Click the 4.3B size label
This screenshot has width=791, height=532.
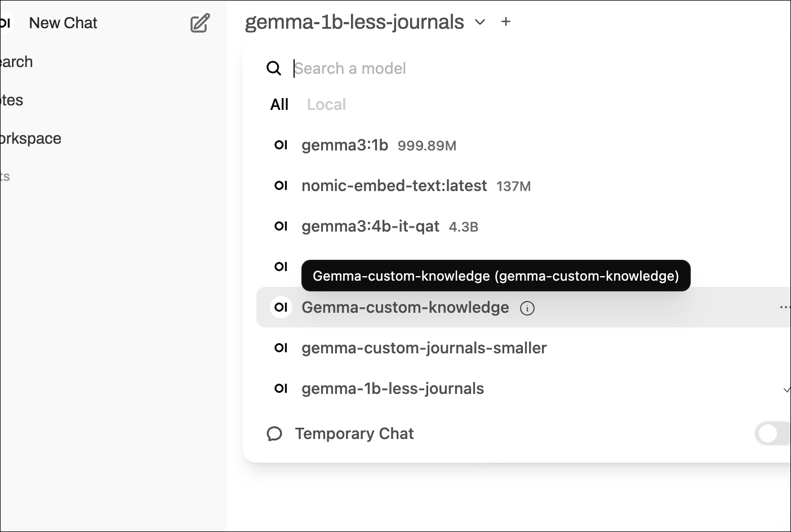pyautogui.click(x=464, y=227)
